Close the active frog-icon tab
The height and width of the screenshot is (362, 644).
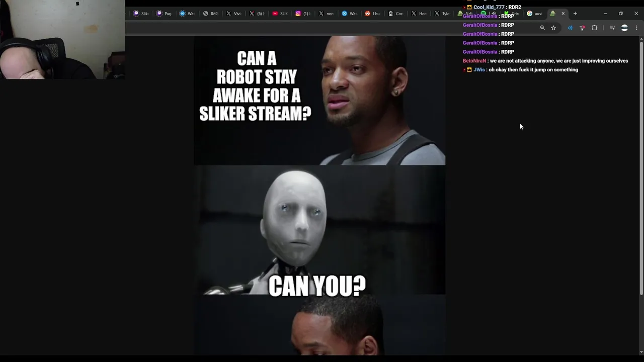[563, 14]
